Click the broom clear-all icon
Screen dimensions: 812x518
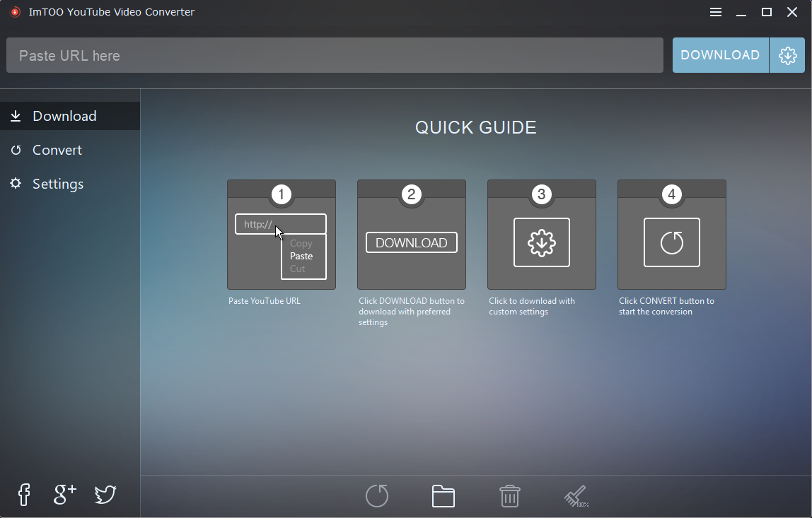pyautogui.click(x=576, y=496)
